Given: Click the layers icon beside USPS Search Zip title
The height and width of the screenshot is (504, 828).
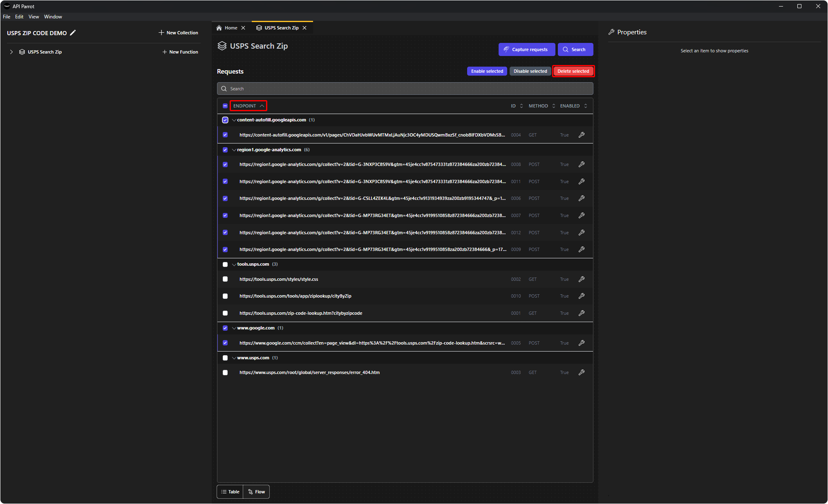Looking at the screenshot, I should (222, 46).
